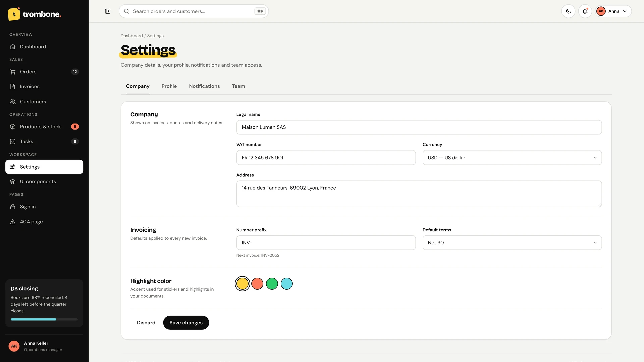The height and width of the screenshot is (362, 644).
Task: Click the Settings sliders icon in sidebar
Action: click(x=13, y=167)
